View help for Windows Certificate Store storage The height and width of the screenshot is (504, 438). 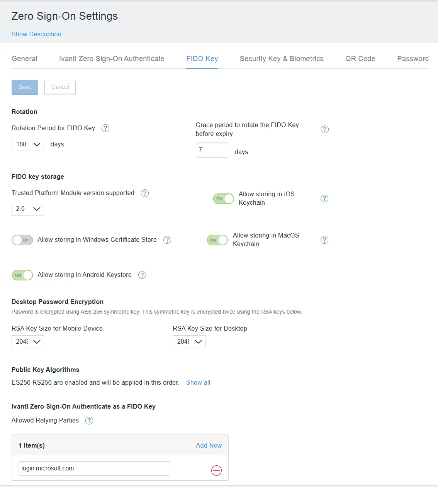(167, 240)
